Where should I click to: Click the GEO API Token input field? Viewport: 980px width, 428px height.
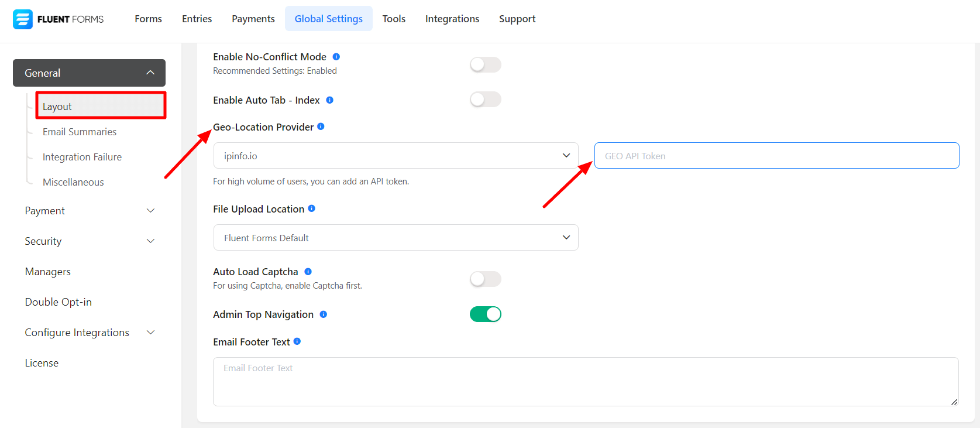tap(776, 156)
